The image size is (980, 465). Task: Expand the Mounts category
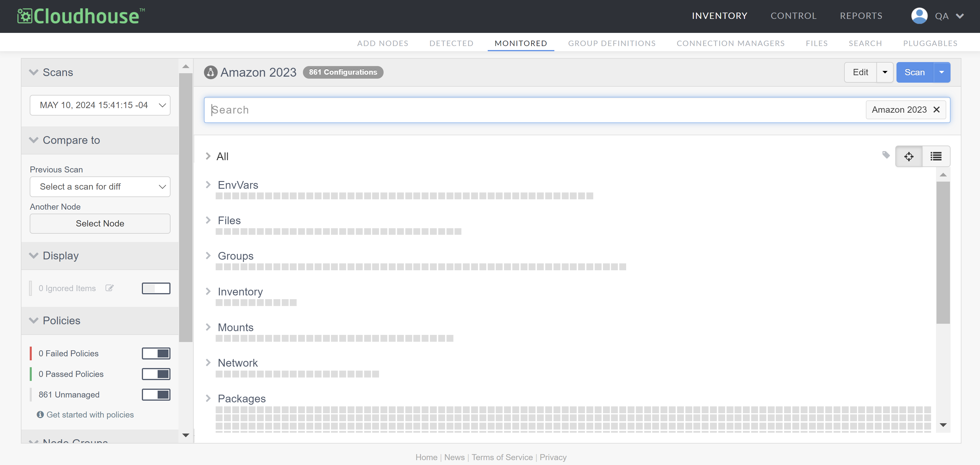click(208, 327)
